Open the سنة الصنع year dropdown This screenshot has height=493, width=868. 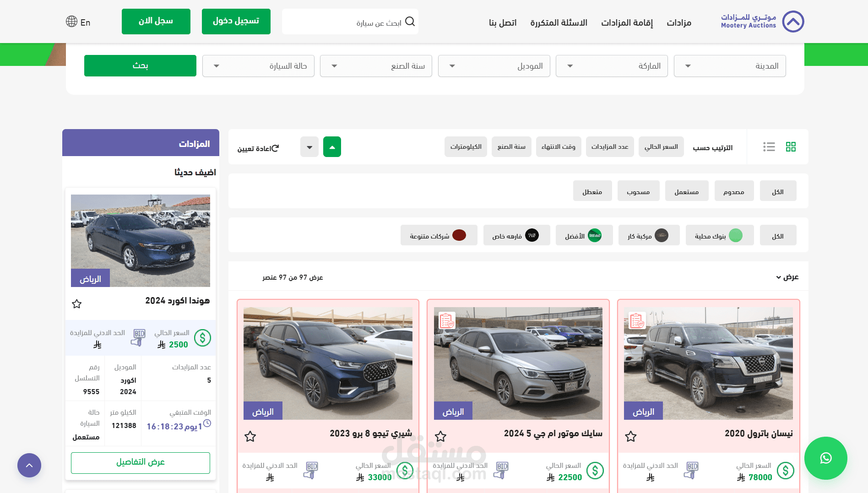(x=376, y=66)
